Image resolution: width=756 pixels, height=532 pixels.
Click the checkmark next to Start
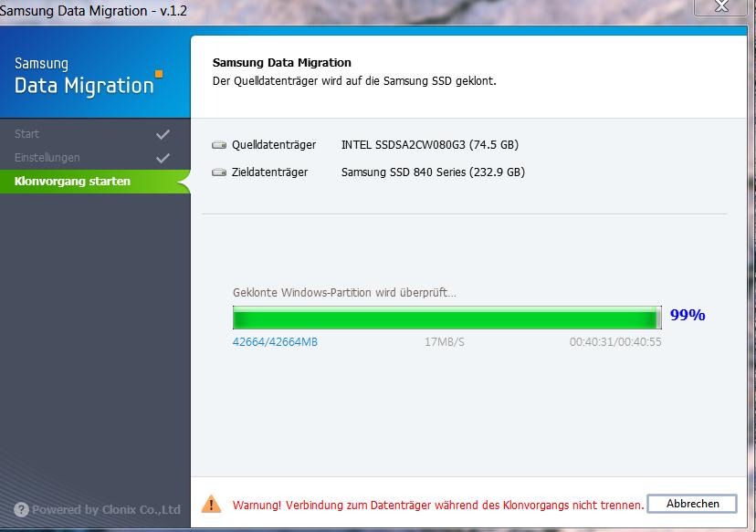(163, 134)
